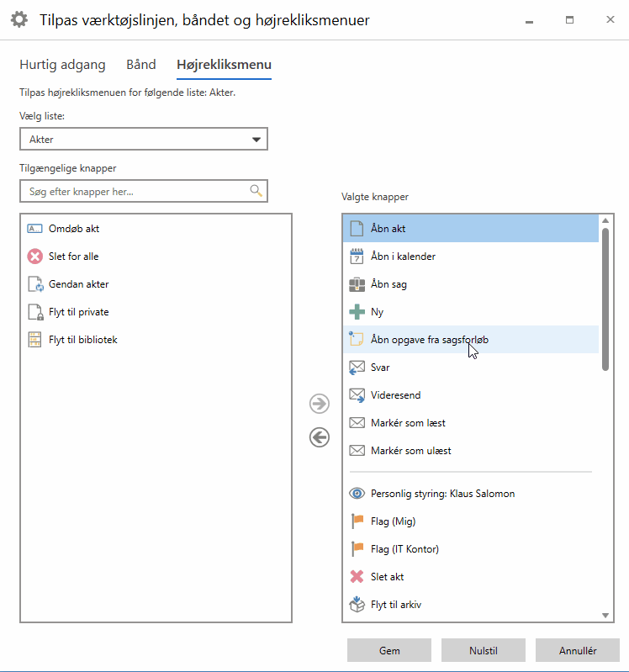The width and height of the screenshot is (629, 672).
Task: Click the Valgte knapper scrollbar thumb
Action: point(605,299)
